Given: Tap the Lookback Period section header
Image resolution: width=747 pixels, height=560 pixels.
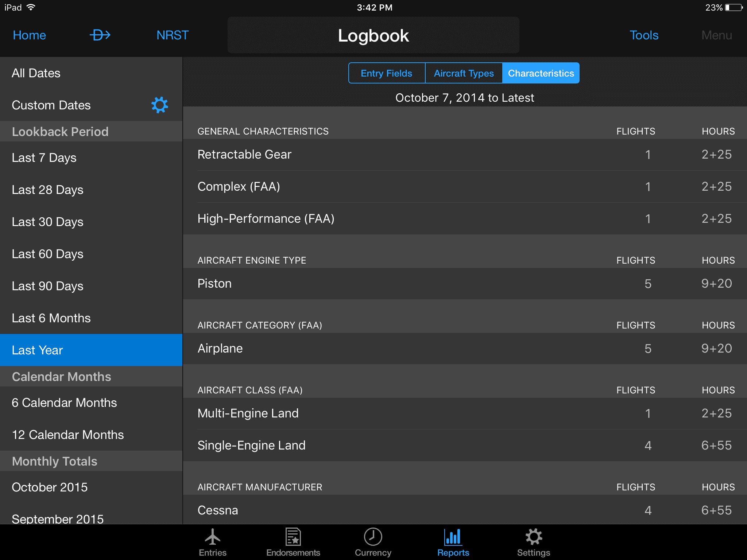Looking at the screenshot, I should (x=60, y=131).
